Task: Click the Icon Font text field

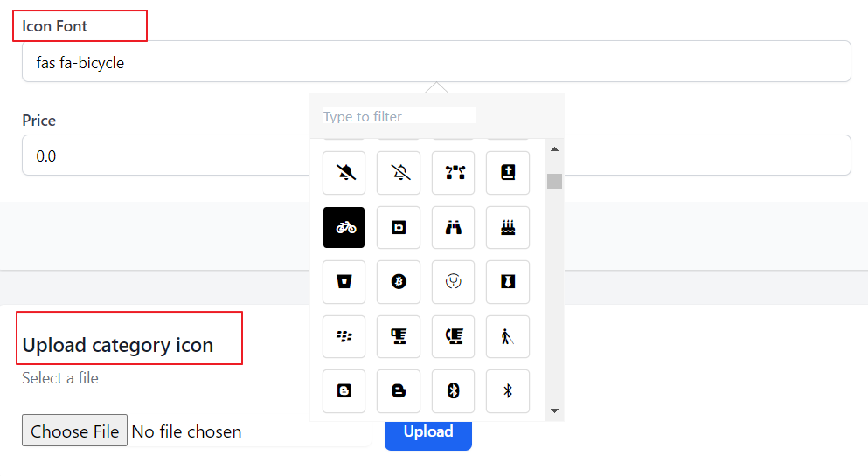Action: [436, 61]
